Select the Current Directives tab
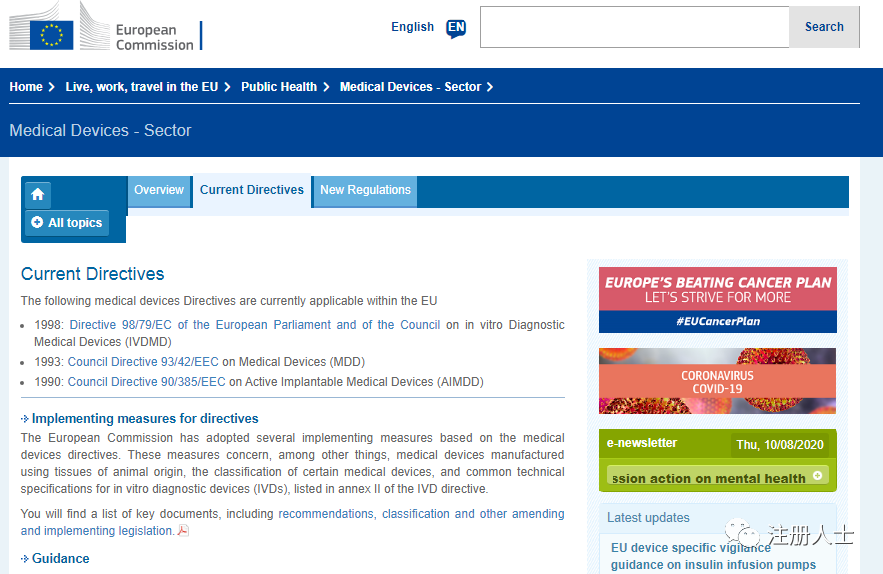The image size is (883, 574). [252, 190]
